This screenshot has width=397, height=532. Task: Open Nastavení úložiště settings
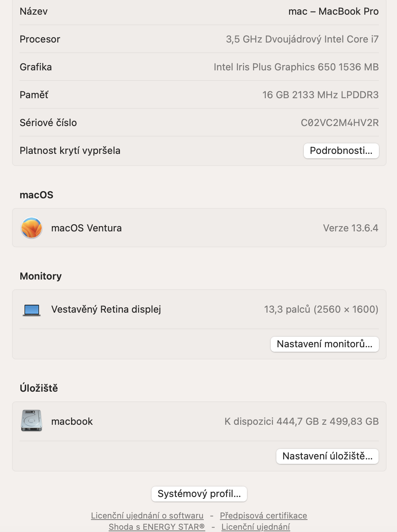[x=327, y=456]
